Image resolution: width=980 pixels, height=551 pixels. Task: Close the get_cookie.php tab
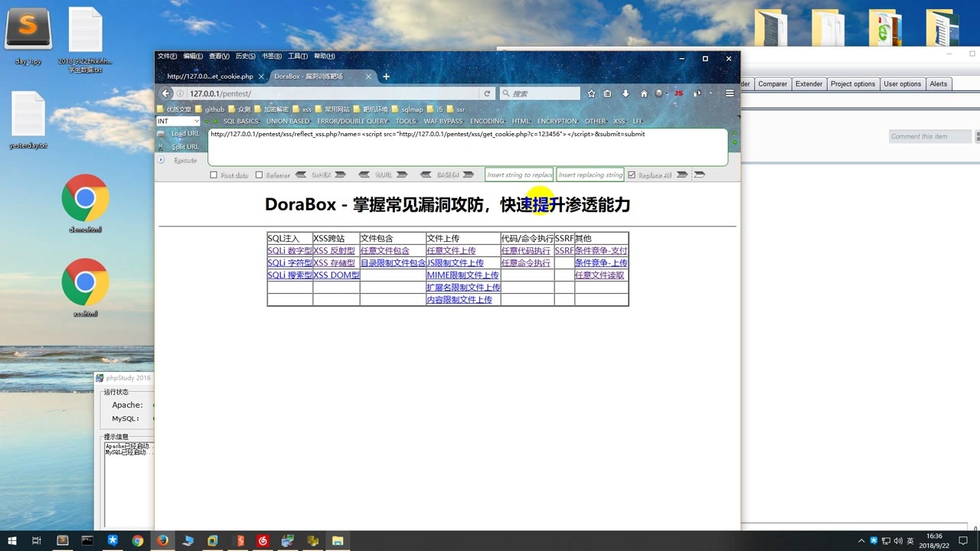[x=261, y=77]
